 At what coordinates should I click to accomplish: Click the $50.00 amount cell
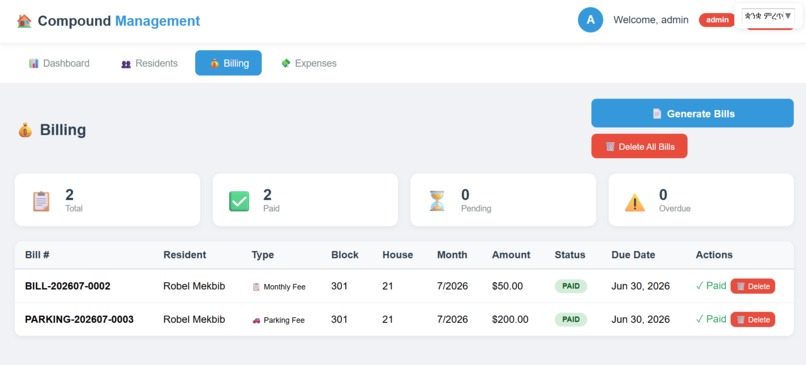pos(507,286)
